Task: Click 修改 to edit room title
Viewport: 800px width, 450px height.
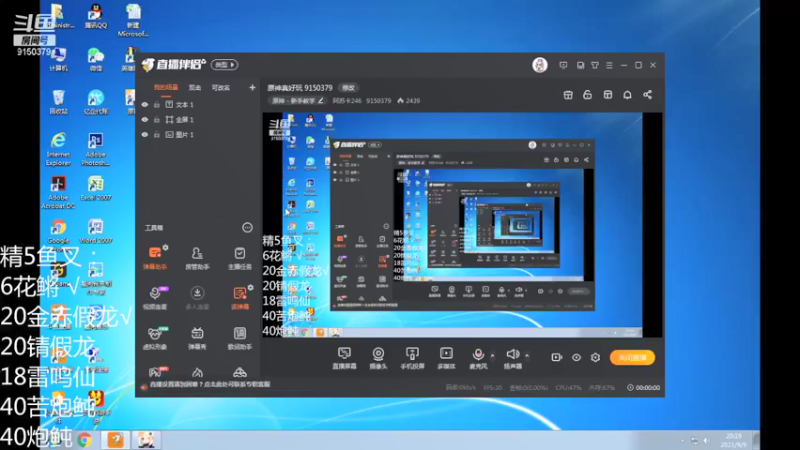Action: click(348, 88)
